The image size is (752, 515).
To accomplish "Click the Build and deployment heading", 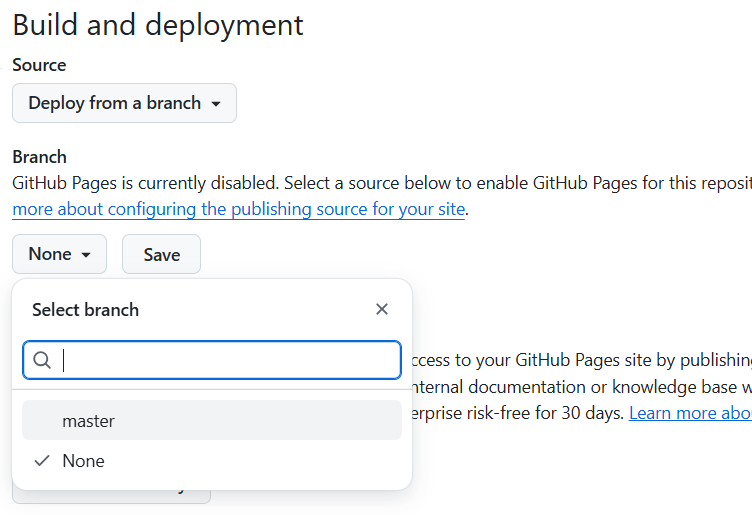I will point(158,25).
